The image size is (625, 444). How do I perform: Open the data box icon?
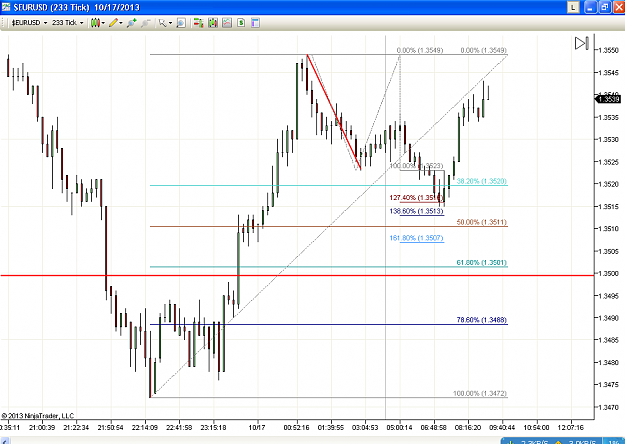coord(181,23)
